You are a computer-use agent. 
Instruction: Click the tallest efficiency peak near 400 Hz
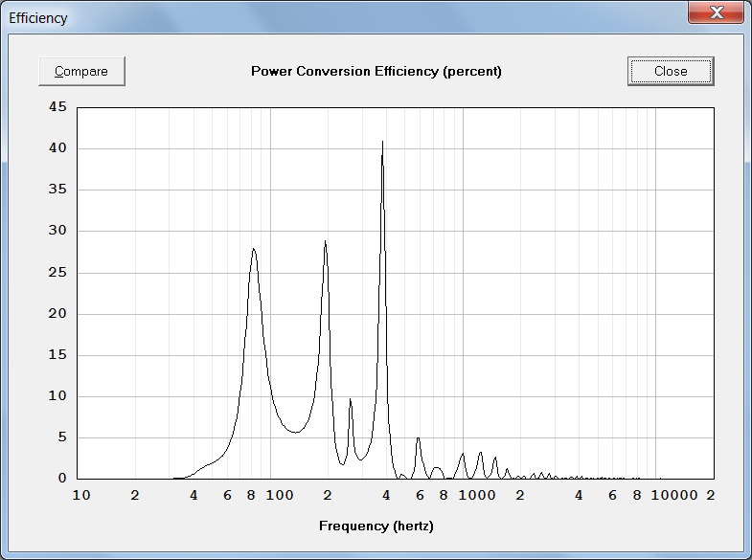(382, 142)
